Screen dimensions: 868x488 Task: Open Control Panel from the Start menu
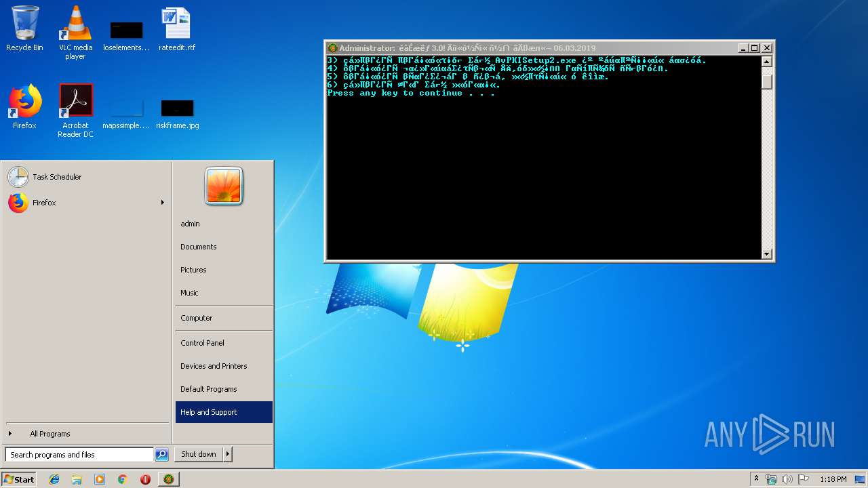coord(224,343)
